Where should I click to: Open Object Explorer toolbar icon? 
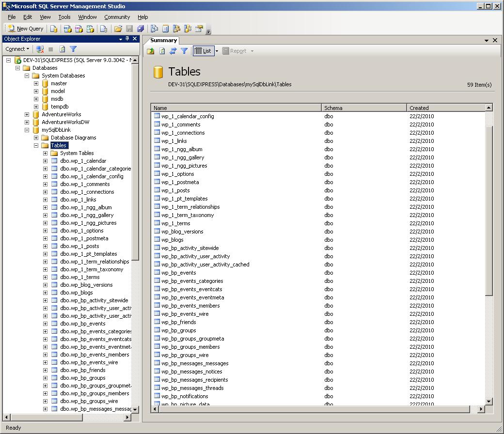[x=176, y=29]
